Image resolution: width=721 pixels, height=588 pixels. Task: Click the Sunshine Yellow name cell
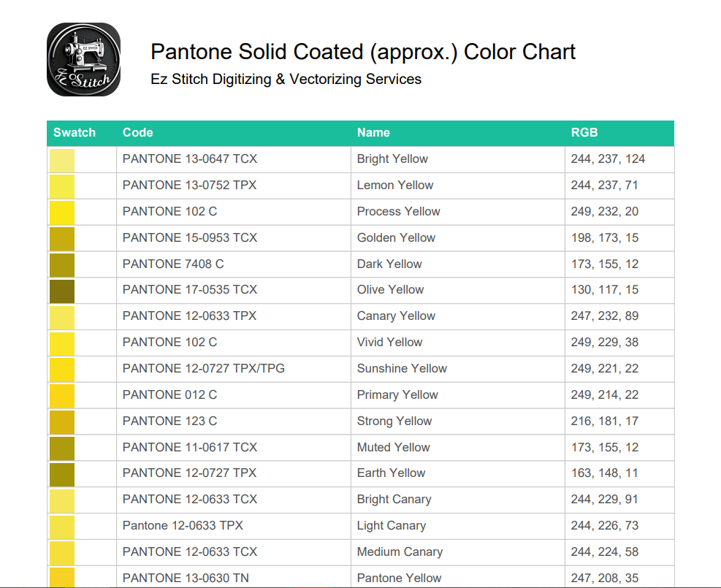point(402,368)
